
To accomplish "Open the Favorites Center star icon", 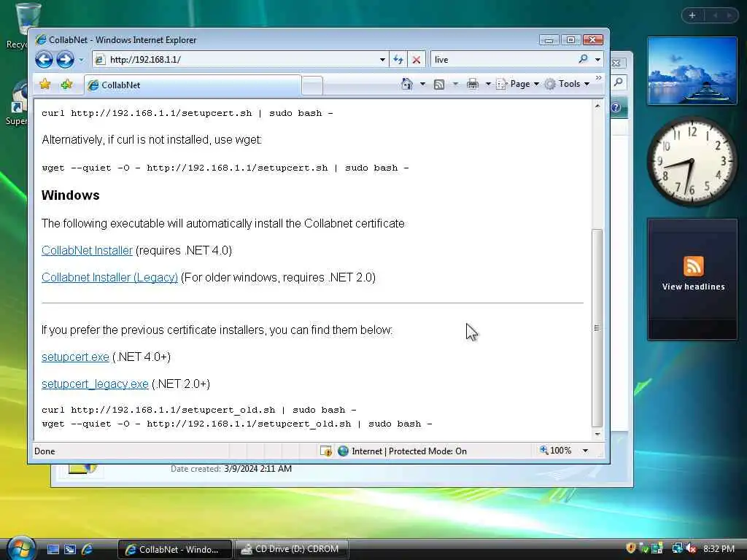I will [44, 85].
